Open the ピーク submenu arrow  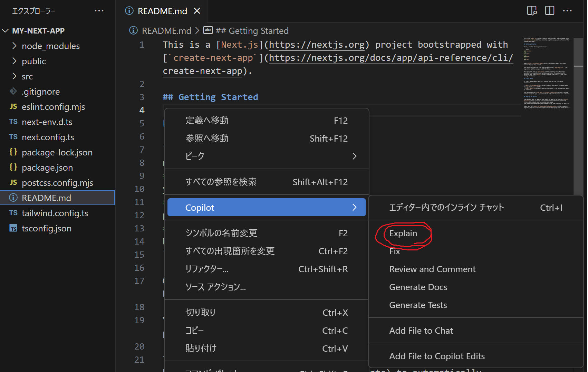(x=354, y=156)
